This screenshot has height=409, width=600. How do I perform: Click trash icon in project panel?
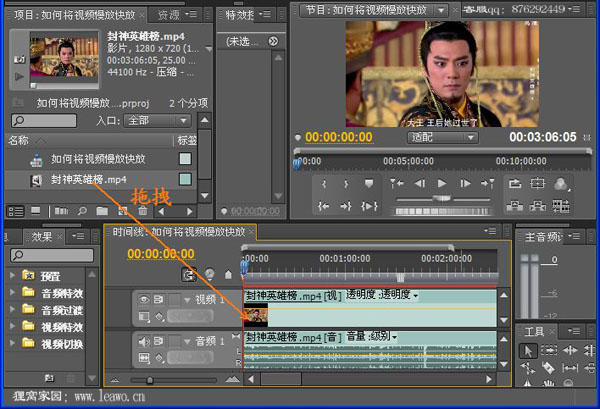pos(143,211)
